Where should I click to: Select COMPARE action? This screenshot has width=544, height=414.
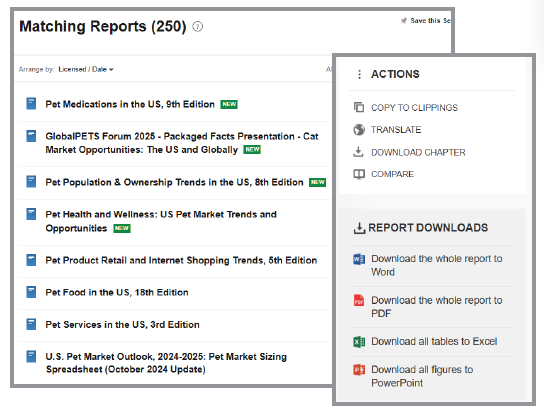pyautogui.click(x=392, y=174)
